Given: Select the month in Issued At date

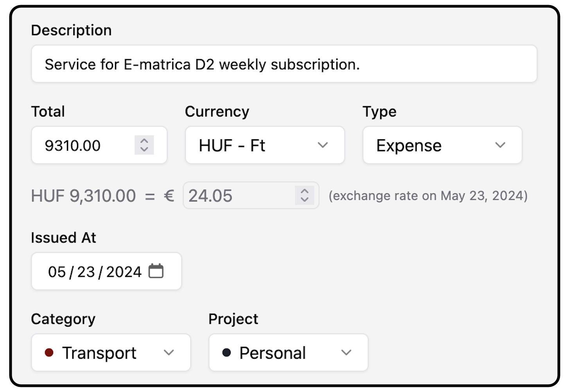Looking at the screenshot, I should pos(57,272).
